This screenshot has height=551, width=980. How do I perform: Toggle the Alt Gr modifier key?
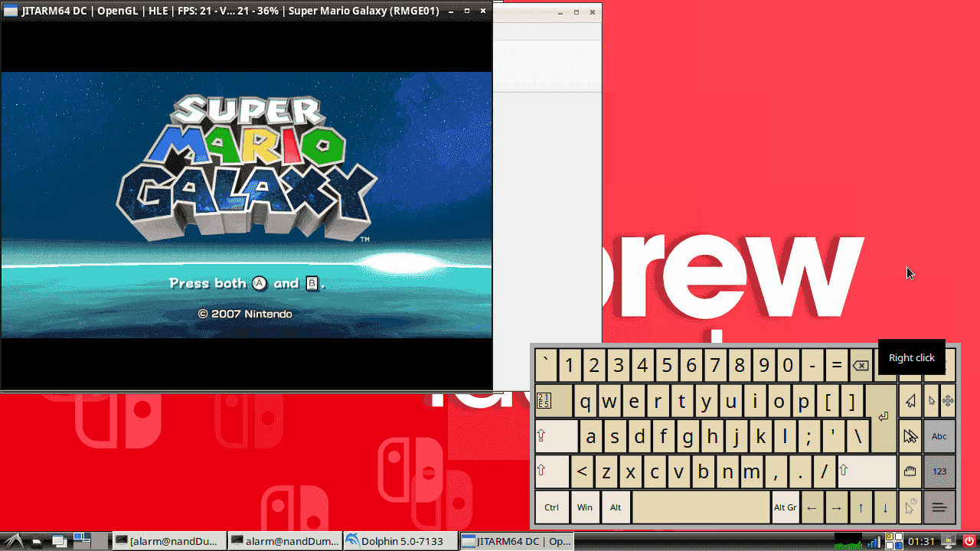click(786, 507)
